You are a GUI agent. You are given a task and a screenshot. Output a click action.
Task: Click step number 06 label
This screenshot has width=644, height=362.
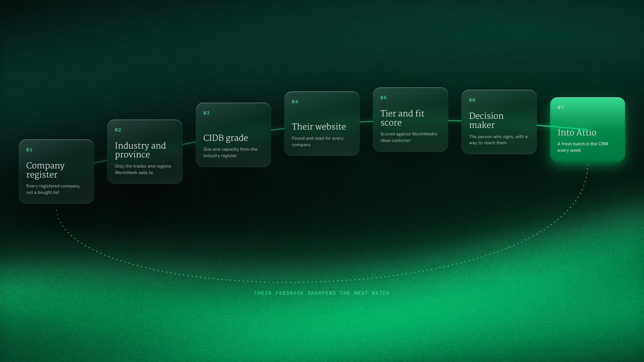pyautogui.click(x=472, y=100)
